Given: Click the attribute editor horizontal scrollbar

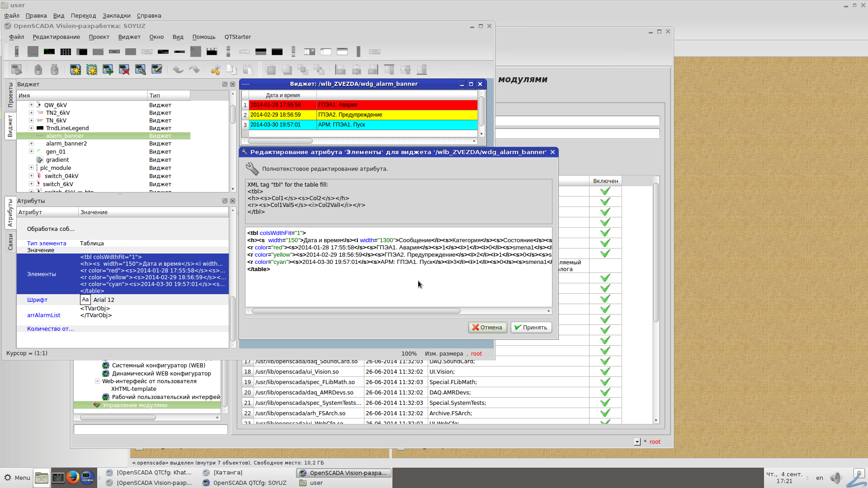Looking at the screenshot, I should tap(356, 311).
